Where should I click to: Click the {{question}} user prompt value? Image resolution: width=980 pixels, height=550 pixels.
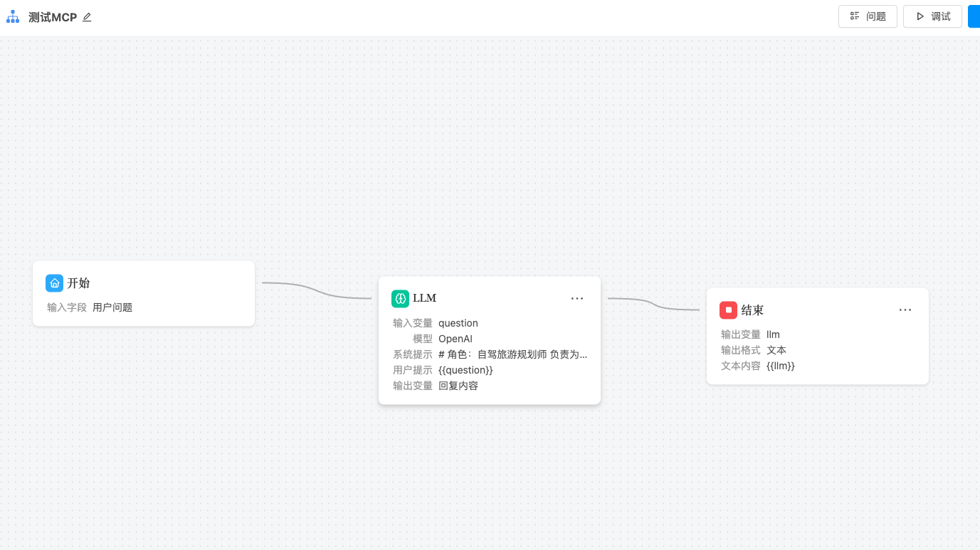click(465, 370)
